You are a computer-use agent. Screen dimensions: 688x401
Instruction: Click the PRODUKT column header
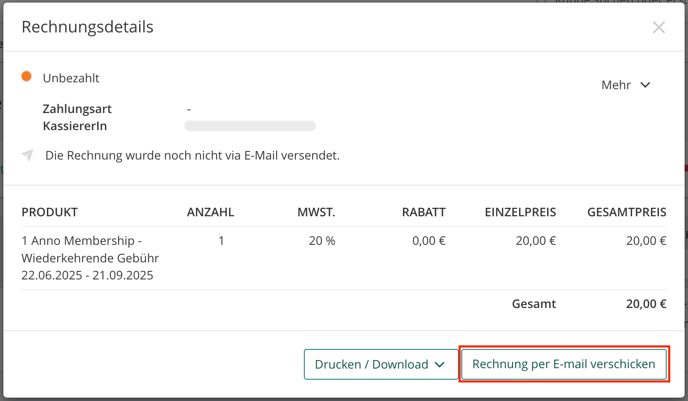pyautogui.click(x=50, y=212)
